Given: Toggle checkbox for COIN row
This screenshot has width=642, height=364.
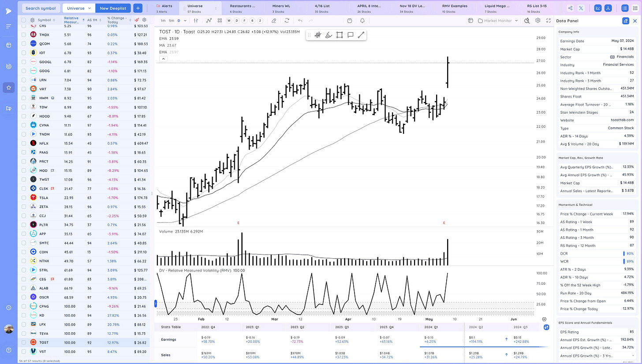Looking at the screenshot, I should (x=24, y=252).
